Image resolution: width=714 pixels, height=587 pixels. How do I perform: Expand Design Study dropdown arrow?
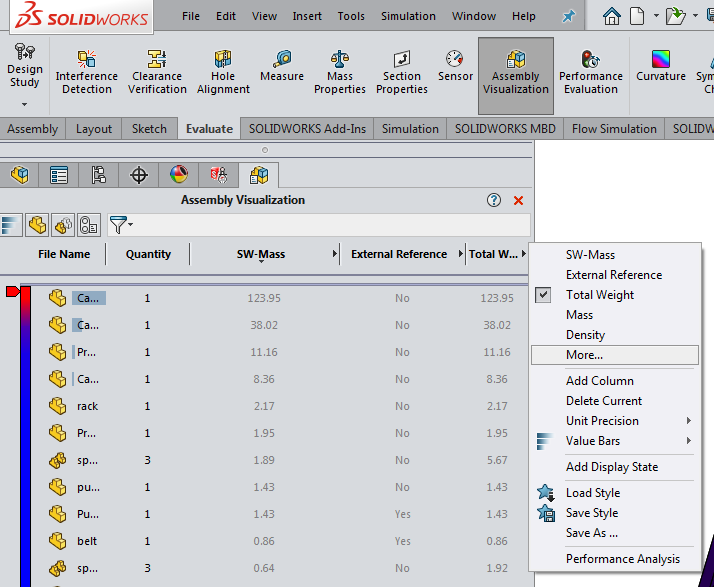point(25,105)
